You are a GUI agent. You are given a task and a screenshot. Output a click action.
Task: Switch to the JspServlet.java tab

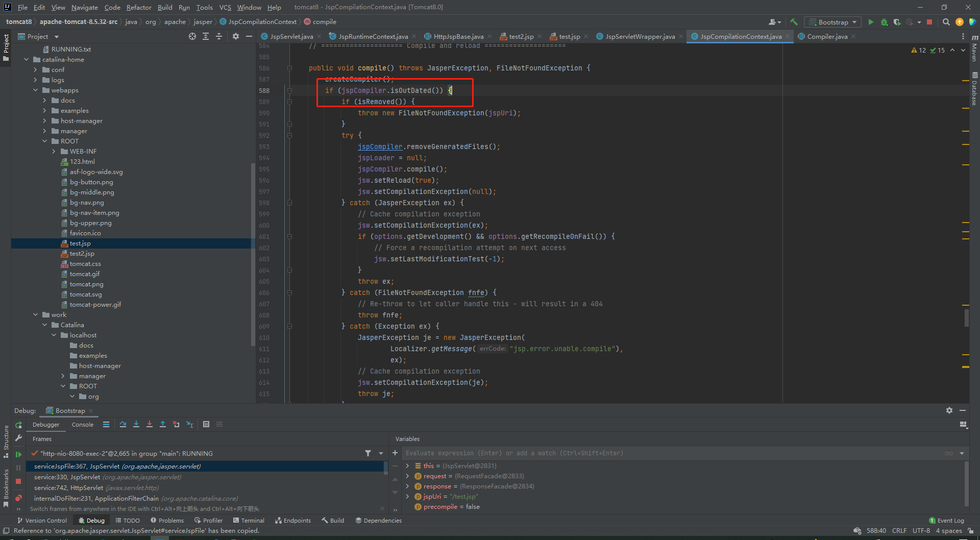[x=291, y=36]
